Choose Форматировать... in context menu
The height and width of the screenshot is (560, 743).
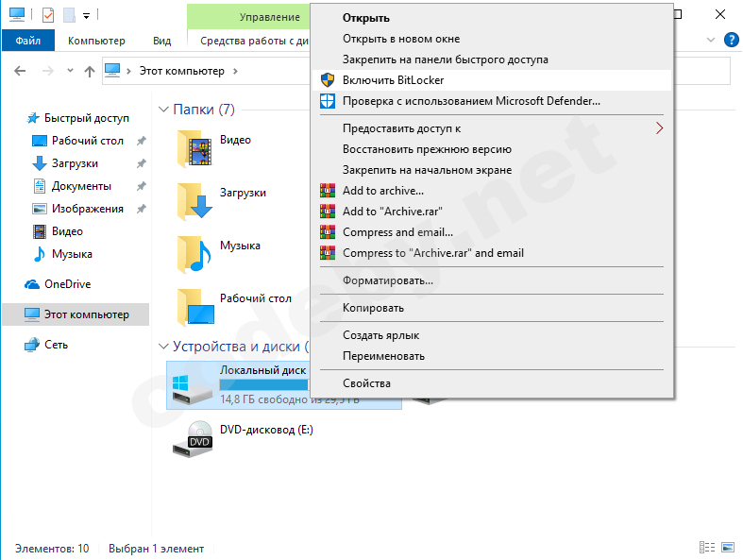click(x=492, y=280)
